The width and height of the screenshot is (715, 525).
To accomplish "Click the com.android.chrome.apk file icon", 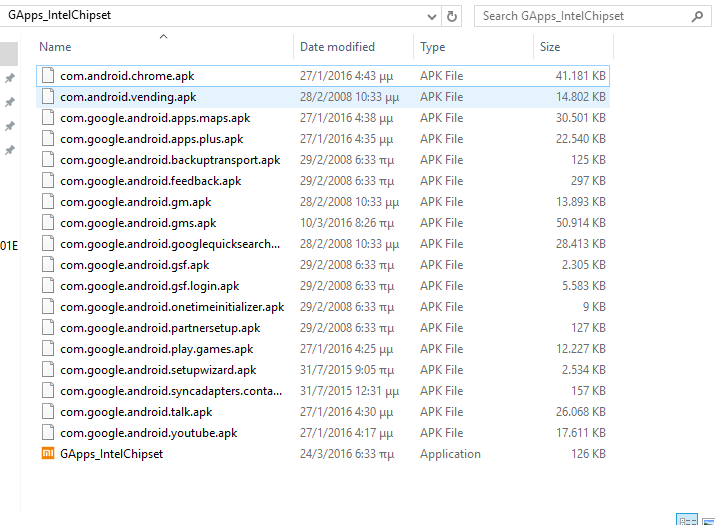I will [48, 76].
